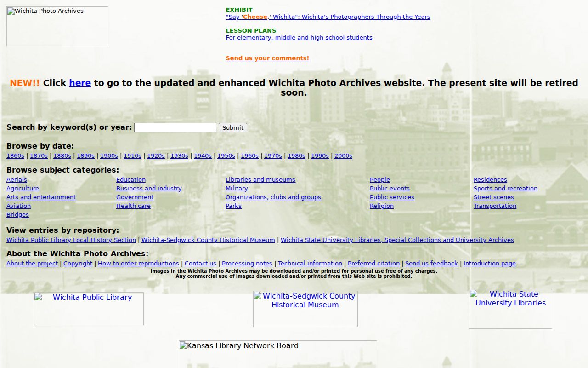Click the Kansas Library Network Board image
The width and height of the screenshot is (588, 368).
point(278,354)
